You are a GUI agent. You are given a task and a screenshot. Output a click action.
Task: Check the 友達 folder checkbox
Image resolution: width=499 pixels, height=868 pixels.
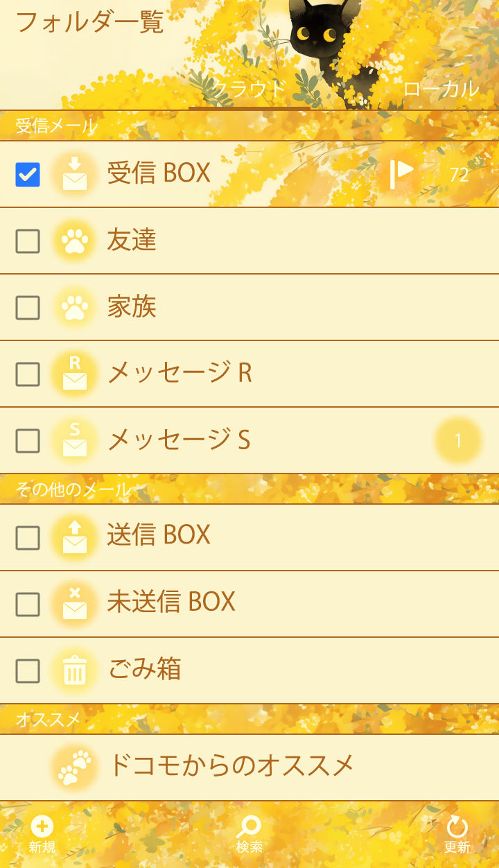28,241
